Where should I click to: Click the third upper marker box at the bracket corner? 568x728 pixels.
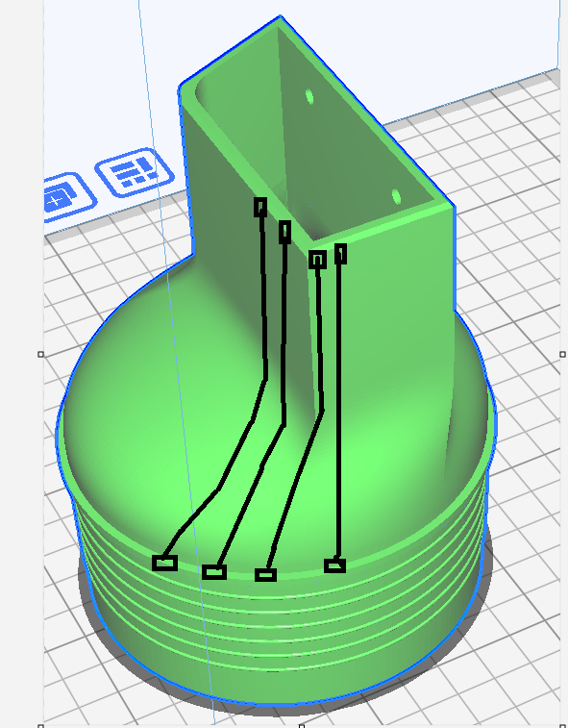coord(317,260)
